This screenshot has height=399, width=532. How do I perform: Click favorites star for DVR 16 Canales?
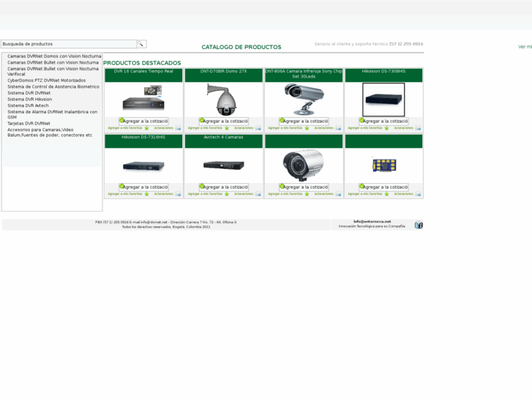pos(146,128)
